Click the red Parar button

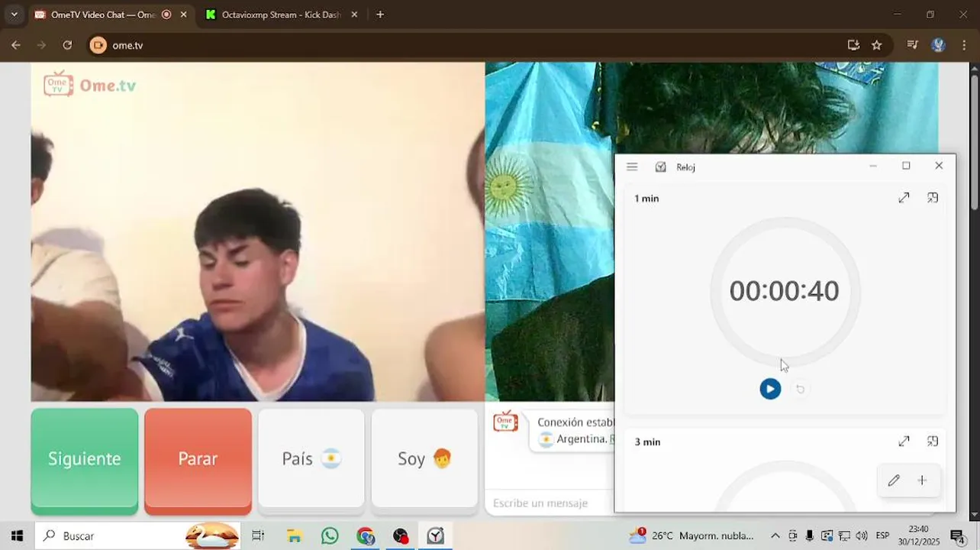(198, 460)
